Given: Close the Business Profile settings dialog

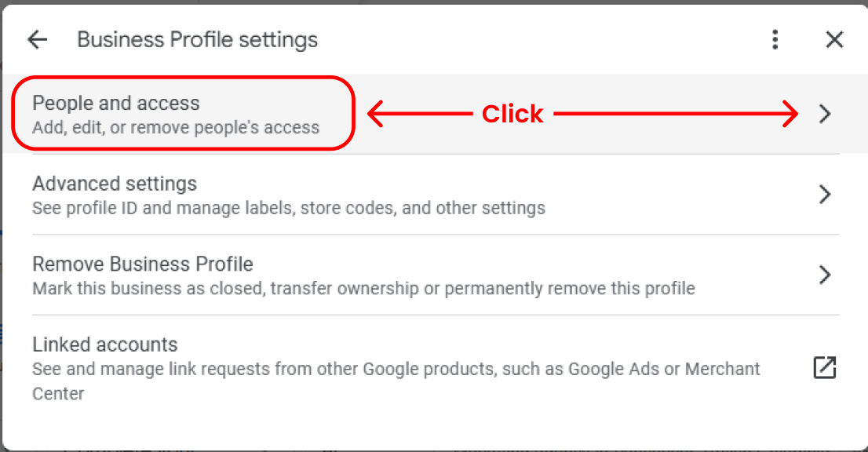Looking at the screenshot, I should pyautogui.click(x=834, y=40).
